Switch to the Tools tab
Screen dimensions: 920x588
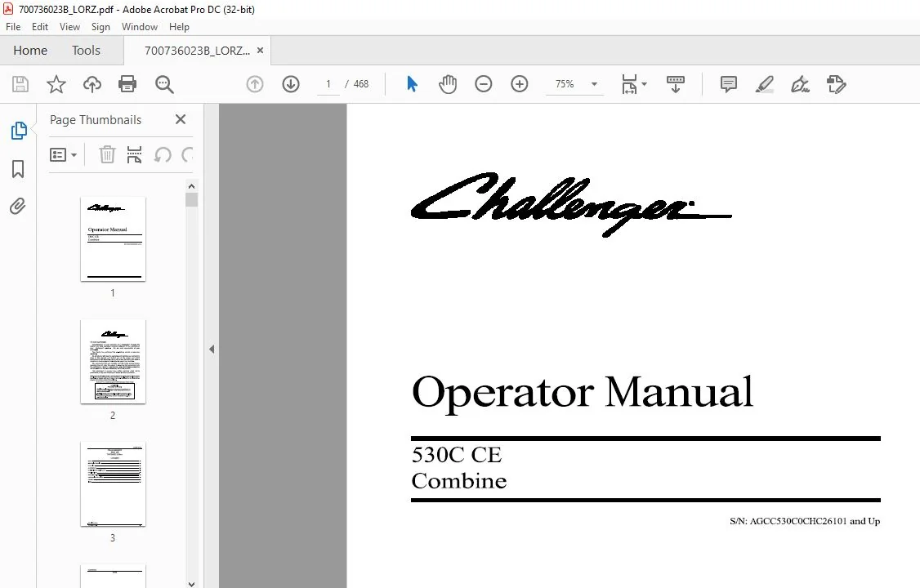click(x=86, y=51)
